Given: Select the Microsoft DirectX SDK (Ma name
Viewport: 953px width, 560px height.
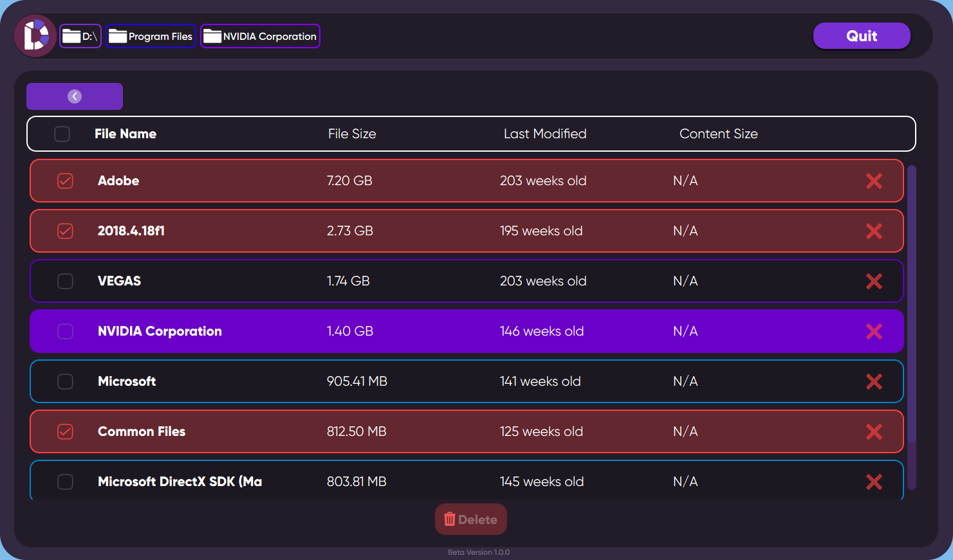Looking at the screenshot, I should 180,482.
